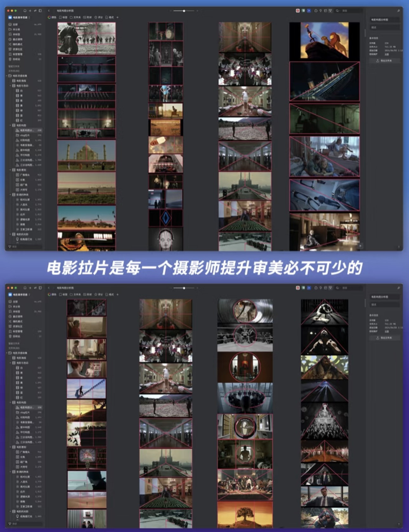Select 随机模式 shuffle icon in the top window sidebar

[x=10, y=44]
